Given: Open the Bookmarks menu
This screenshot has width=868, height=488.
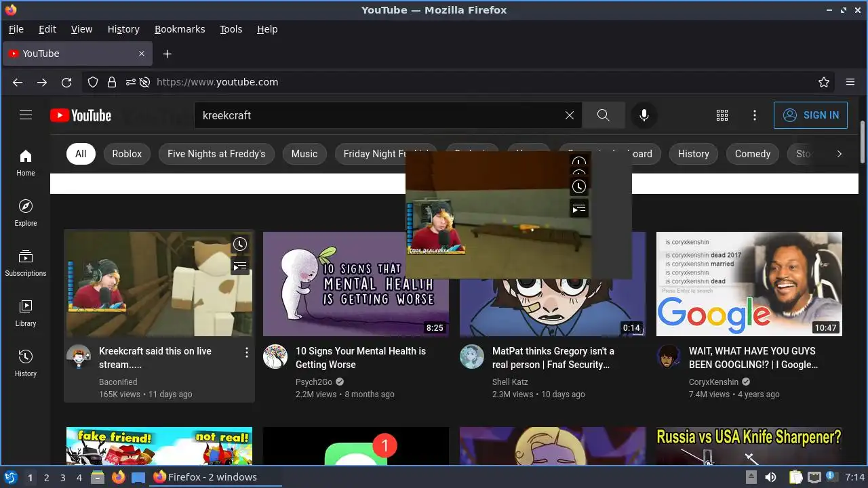Looking at the screenshot, I should coord(180,29).
